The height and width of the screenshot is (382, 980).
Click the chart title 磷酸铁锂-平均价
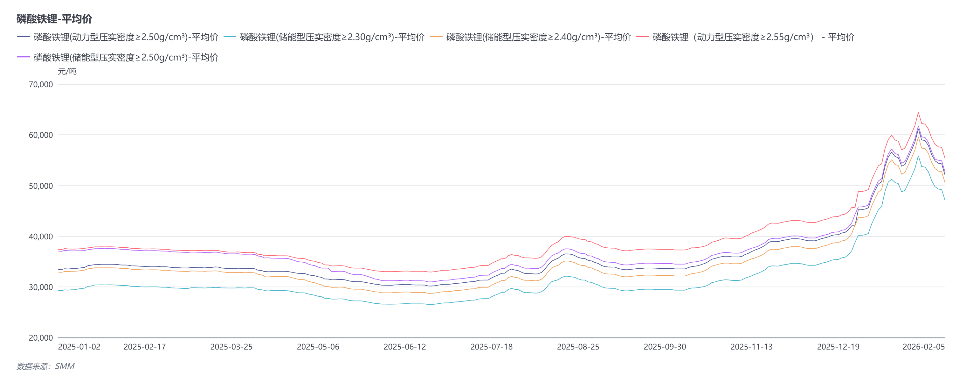point(54,19)
